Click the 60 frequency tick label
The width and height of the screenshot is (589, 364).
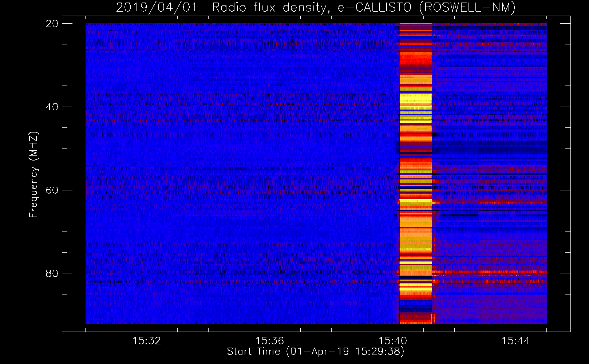coord(52,190)
